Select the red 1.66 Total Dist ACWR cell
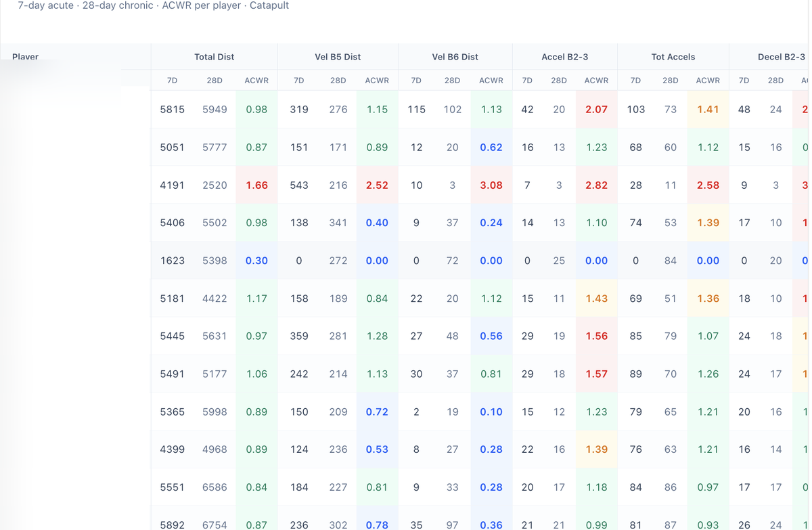The image size is (812, 530). pos(256,185)
